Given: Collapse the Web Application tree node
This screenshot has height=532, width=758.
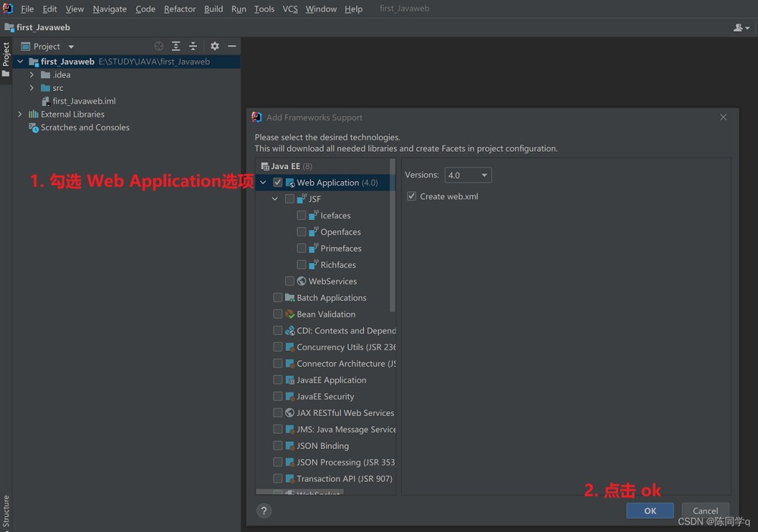Looking at the screenshot, I should click(264, 183).
